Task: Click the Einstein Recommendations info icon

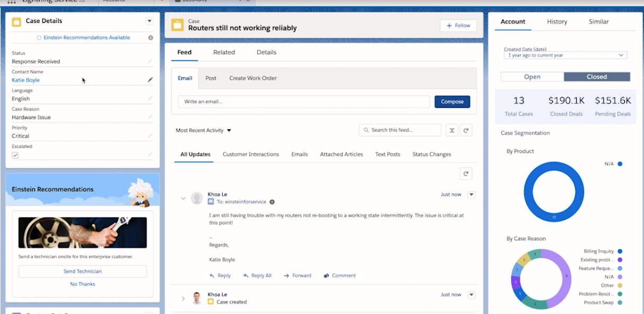Action: 151,38
